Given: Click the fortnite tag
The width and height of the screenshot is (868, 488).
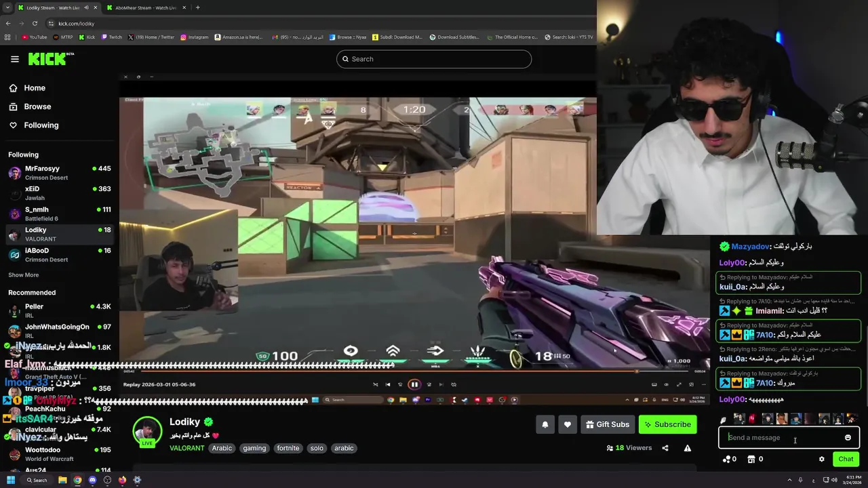Looking at the screenshot, I should pos(288,448).
